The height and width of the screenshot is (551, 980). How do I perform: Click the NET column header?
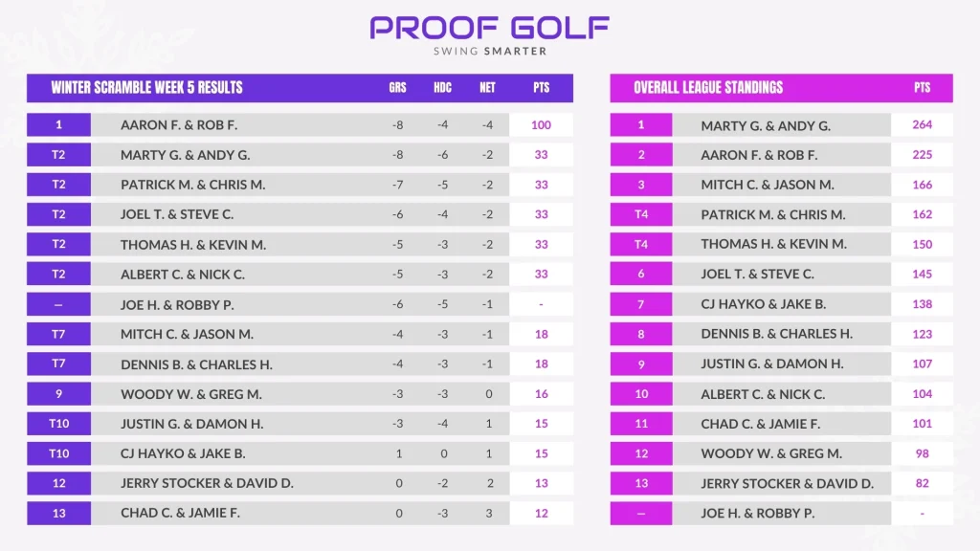tap(487, 88)
